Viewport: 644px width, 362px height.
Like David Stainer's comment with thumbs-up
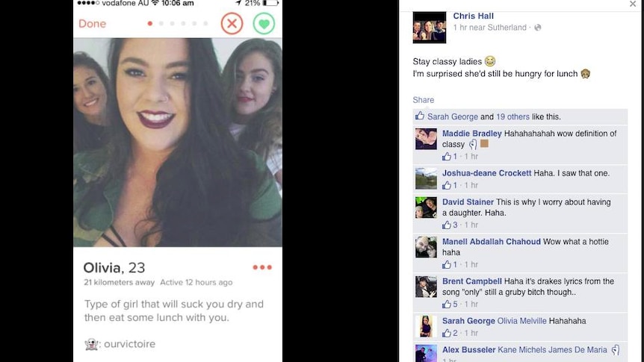[x=447, y=225]
